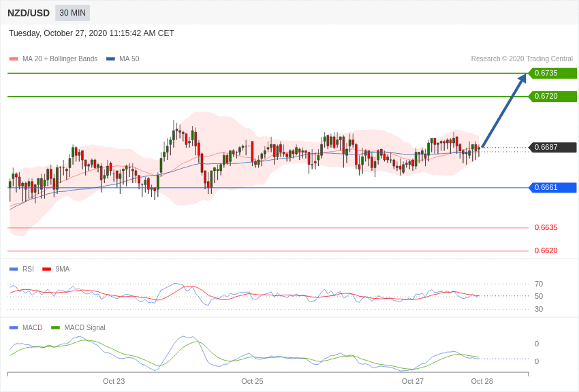This screenshot has width=579, height=392.
Task: Click the 30 MIN timeframe button
Action: [72, 13]
